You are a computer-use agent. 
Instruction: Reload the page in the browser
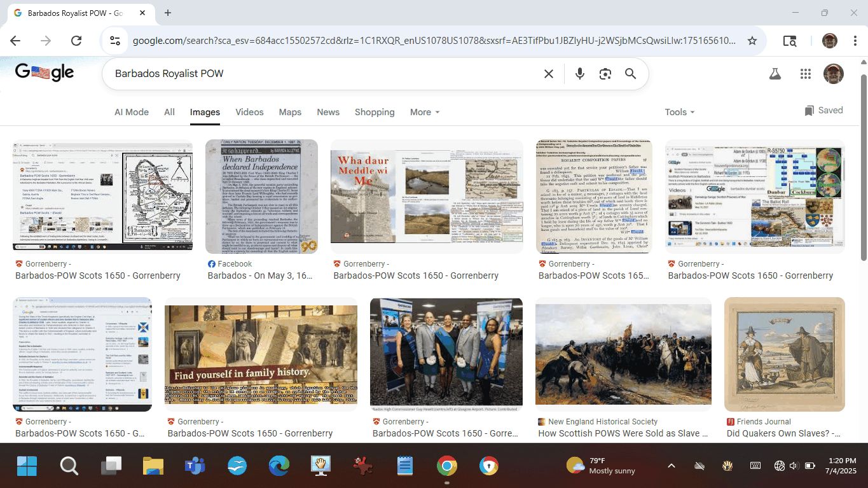(76, 41)
